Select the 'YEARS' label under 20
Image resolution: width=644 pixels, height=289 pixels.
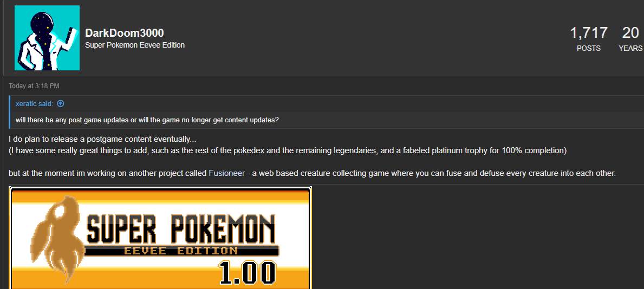click(630, 49)
